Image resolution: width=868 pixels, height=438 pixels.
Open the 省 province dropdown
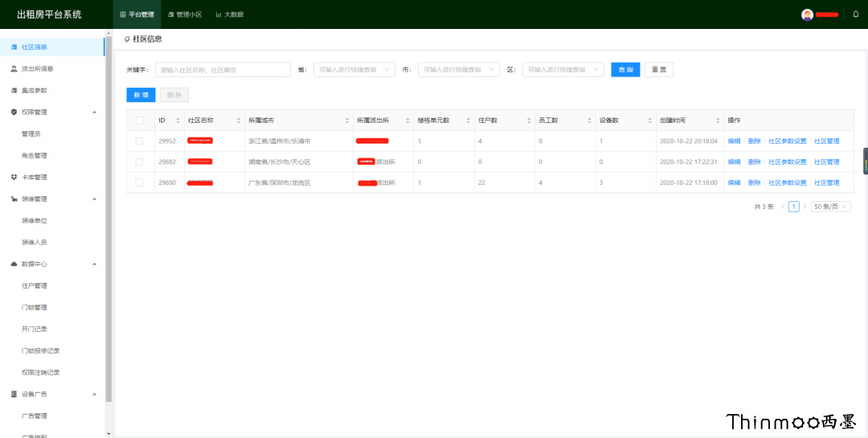coord(354,70)
